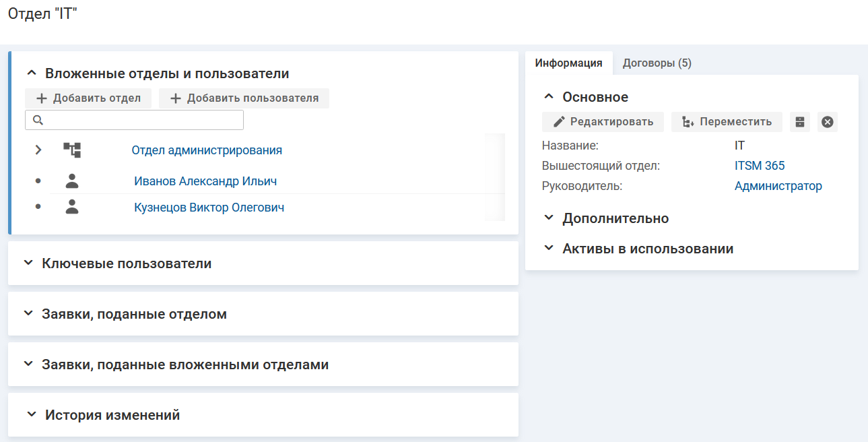Click the user icon next to Кузнецов Виктор Олегович
Image resolution: width=868 pixels, height=442 pixels.
pyautogui.click(x=72, y=208)
